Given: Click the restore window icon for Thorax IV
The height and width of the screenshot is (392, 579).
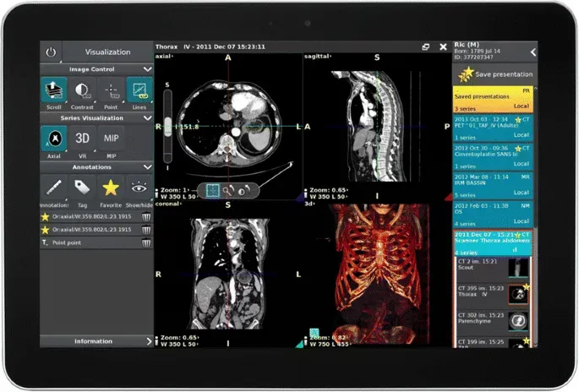Looking at the screenshot, I should (426, 46).
